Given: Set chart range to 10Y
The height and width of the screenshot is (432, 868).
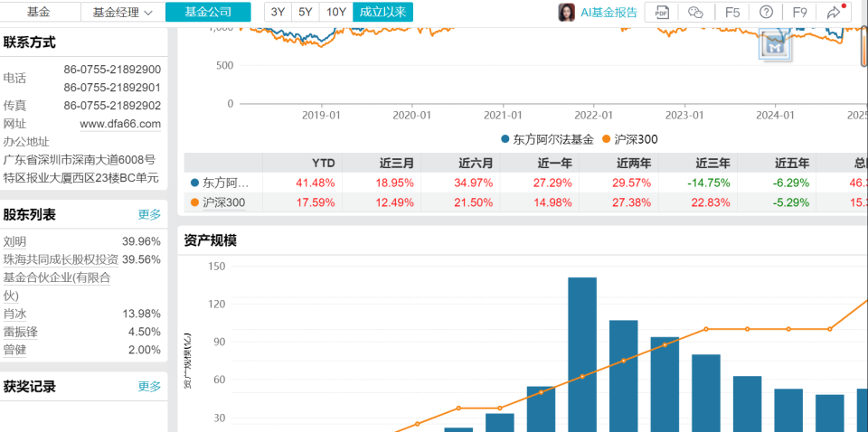Looking at the screenshot, I should click(336, 12).
